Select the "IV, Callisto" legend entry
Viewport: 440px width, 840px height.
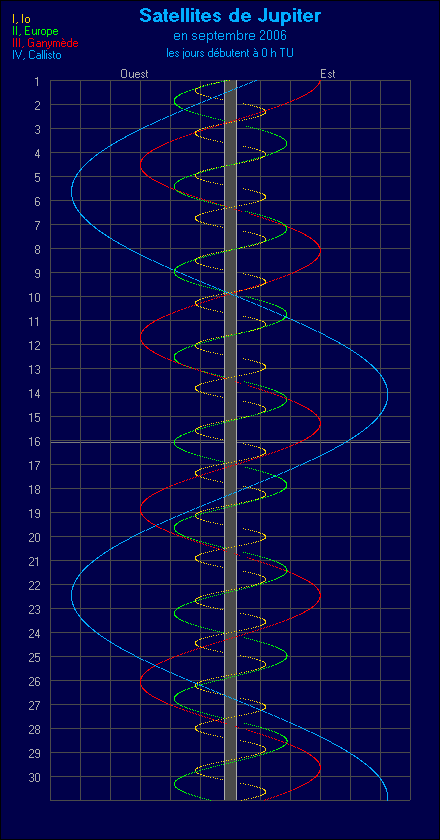click(x=36, y=54)
